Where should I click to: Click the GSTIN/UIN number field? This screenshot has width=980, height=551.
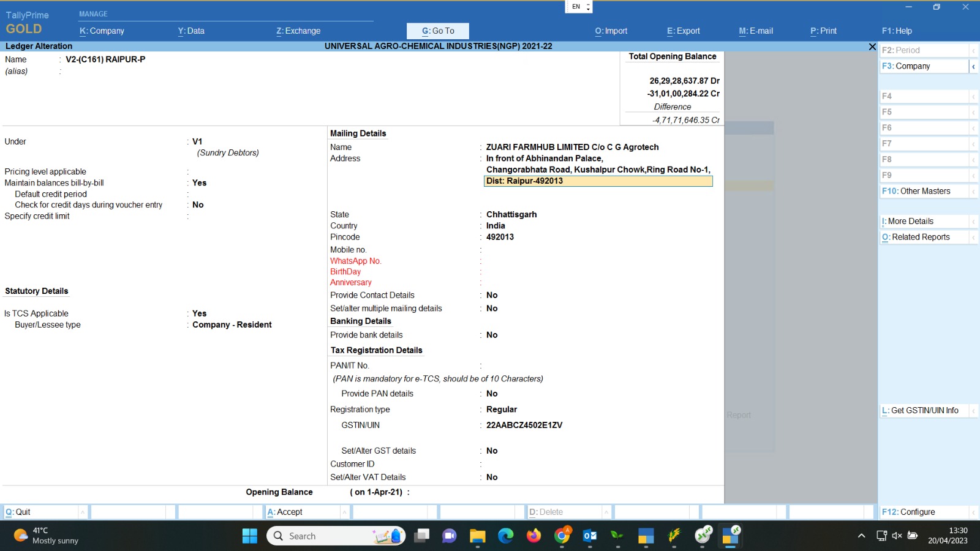tap(524, 425)
